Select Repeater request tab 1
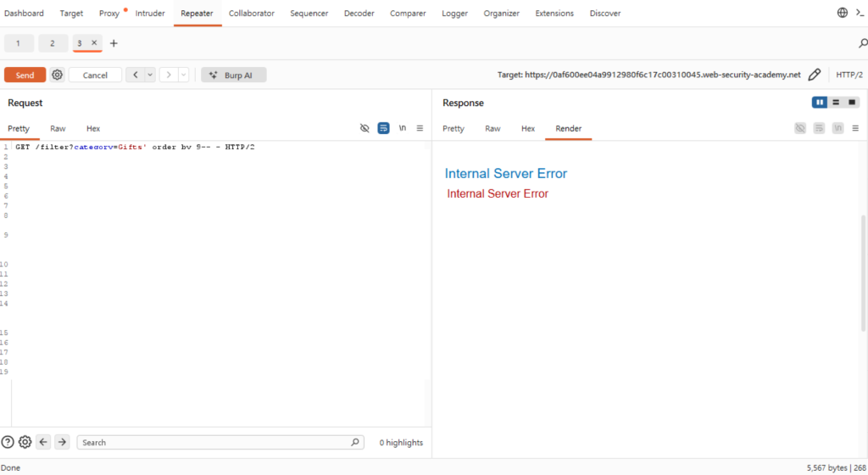The width and height of the screenshot is (868, 475). coord(19,43)
